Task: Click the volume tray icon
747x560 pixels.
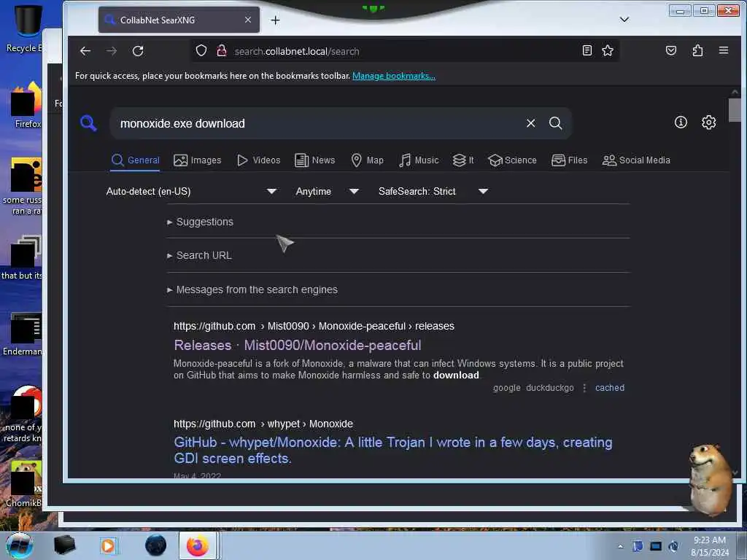Action: pyautogui.click(x=673, y=547)
